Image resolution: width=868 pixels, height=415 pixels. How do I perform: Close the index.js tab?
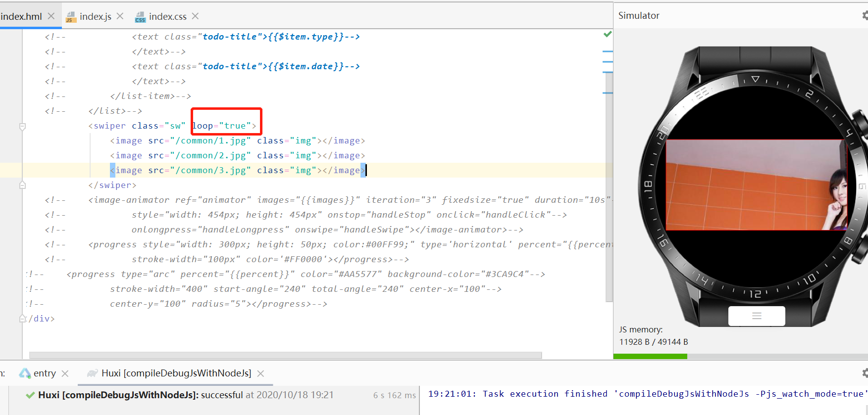(x=120, y=16)
